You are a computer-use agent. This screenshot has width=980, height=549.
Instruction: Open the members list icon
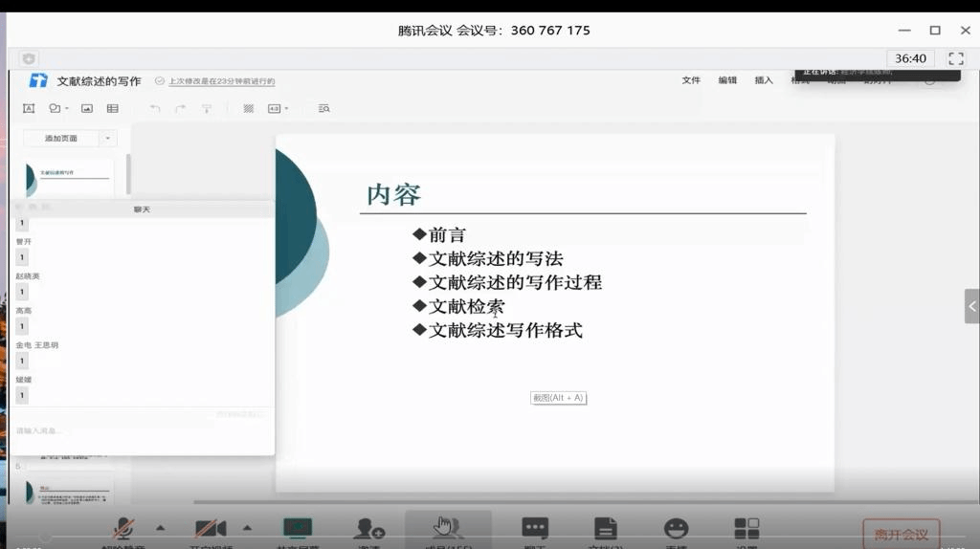(447, 529)
